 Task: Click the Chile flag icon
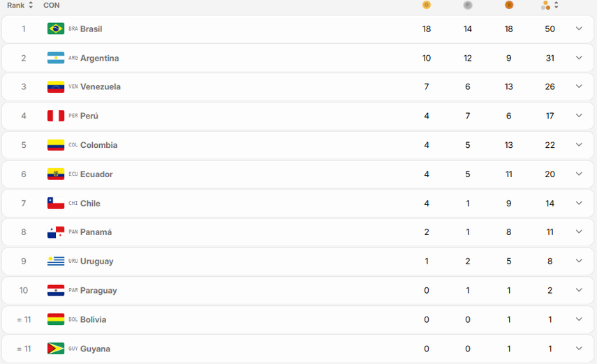pos(56,204)
